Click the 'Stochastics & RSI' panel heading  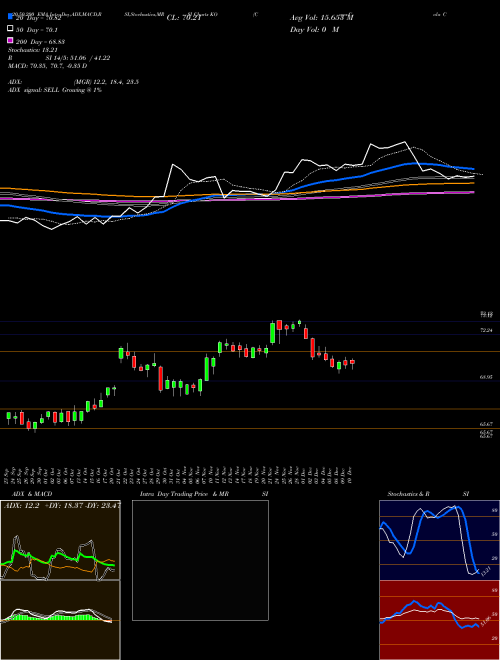428,494
